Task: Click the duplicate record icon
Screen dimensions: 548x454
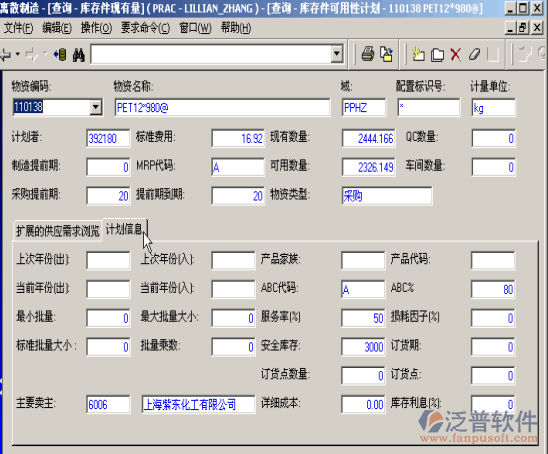Action: [x=437, y=55]
